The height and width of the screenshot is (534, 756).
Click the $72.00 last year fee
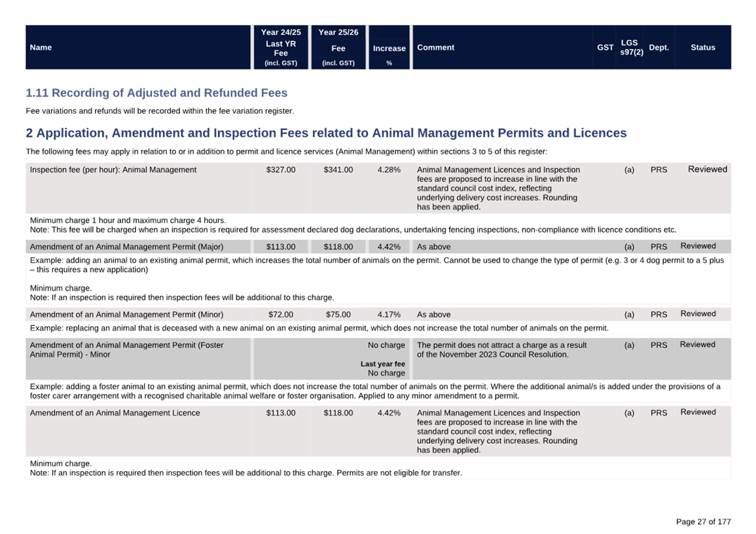(281, 314)
